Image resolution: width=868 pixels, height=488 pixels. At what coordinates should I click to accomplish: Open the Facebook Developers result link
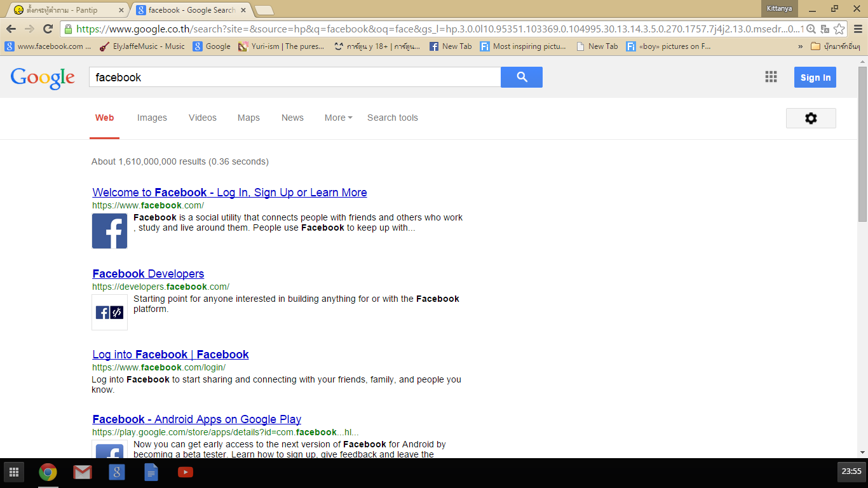tap(148, 274)
